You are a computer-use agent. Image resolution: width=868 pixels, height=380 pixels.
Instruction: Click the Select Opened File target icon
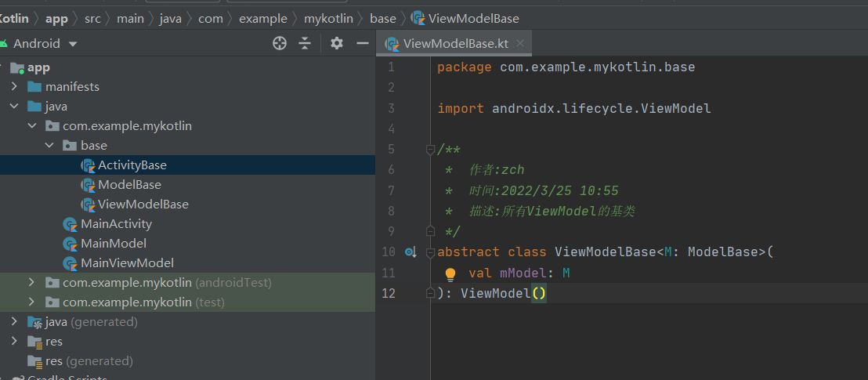280,44
